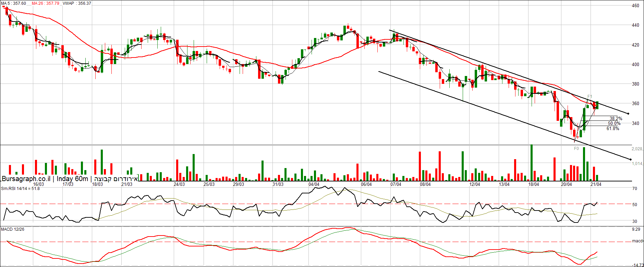The image size is (644, 267).
Task: Click the 38.2% Fibonacci level label
Action: 616,119
